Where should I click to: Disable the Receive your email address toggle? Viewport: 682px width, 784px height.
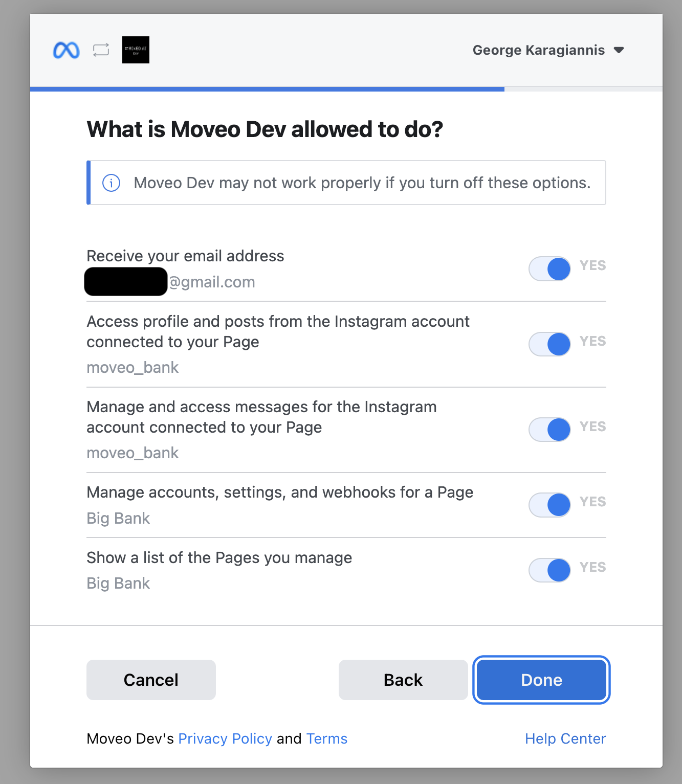pos(549,269)
